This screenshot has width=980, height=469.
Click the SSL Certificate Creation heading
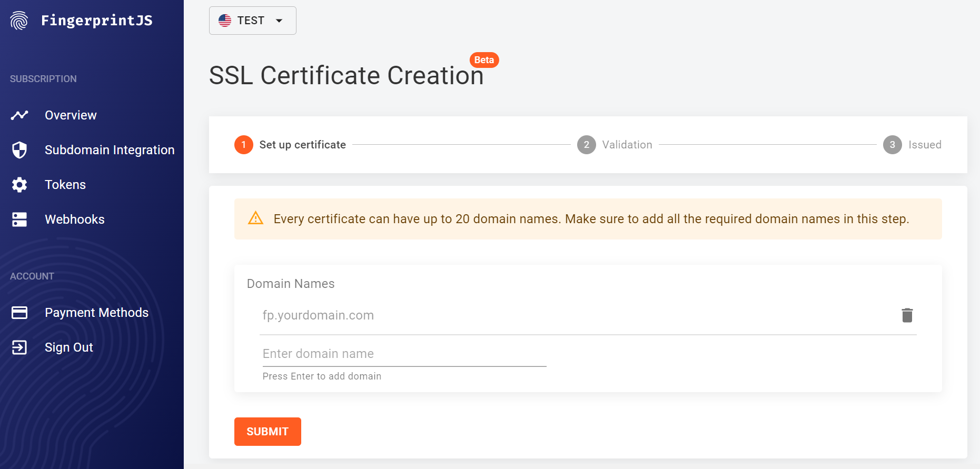(x=347, y=75)
